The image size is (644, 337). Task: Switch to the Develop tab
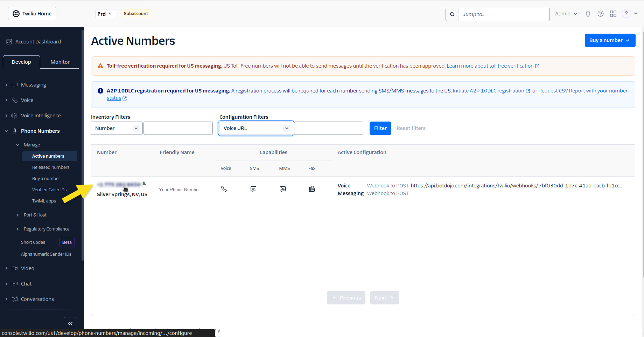pos(21,62)
